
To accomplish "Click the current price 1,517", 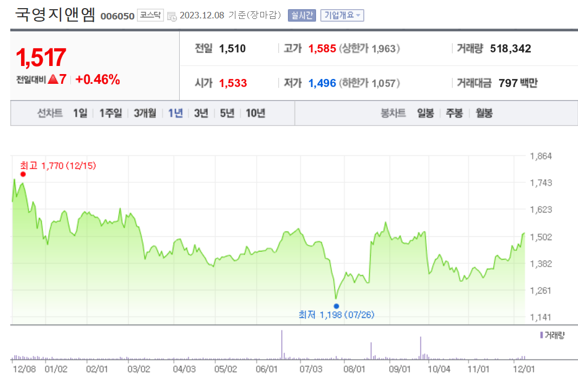I will [41, 57].
